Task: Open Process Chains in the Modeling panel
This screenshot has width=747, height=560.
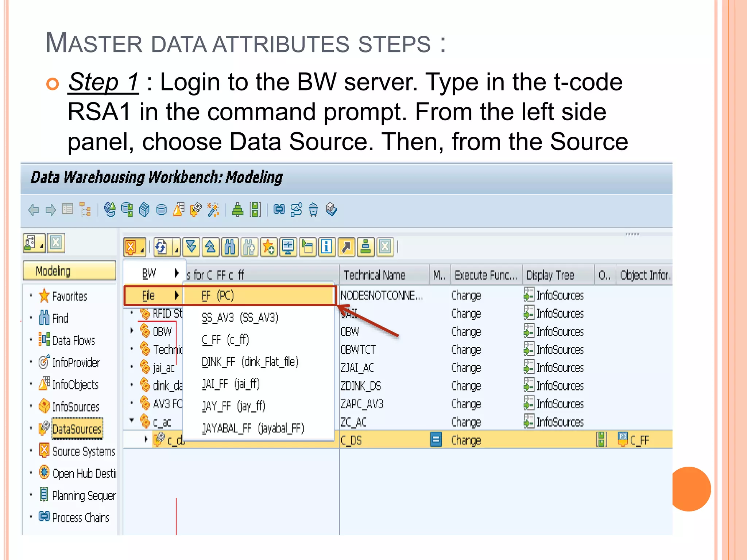Action: point(81,518)
